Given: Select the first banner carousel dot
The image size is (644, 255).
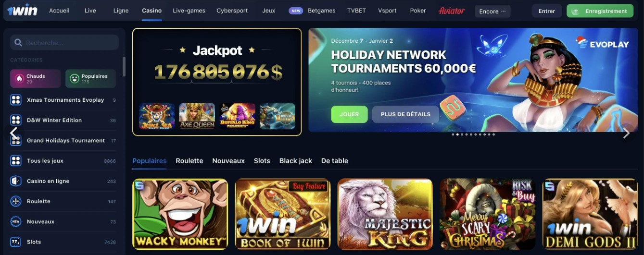Looking at the screenshot, I should click(453, 134).
